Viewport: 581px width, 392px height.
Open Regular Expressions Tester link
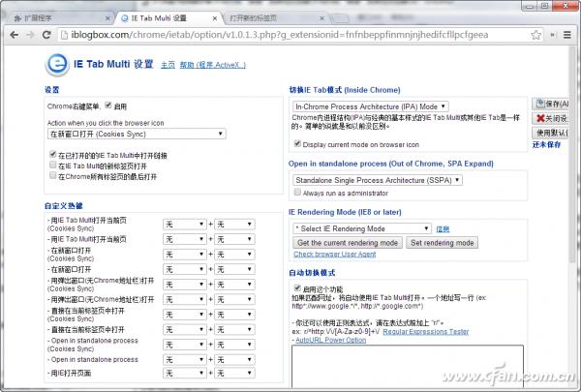point(426,332)
